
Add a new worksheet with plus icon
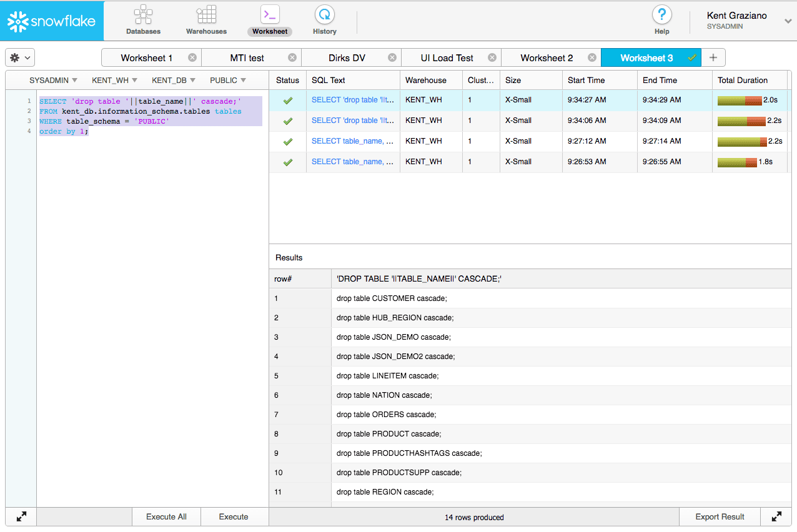[713, 58]
